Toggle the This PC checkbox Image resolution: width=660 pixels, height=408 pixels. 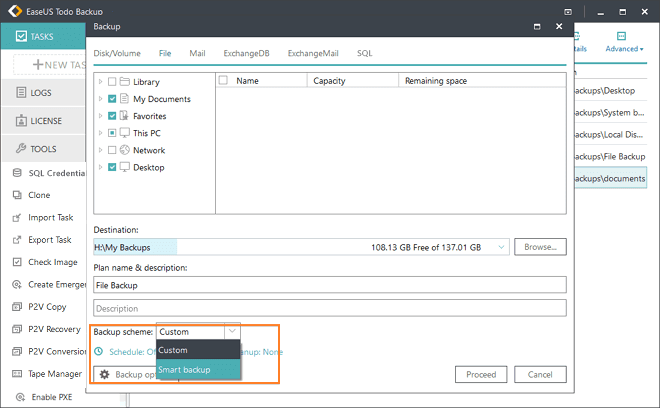[x=112, y=133]
